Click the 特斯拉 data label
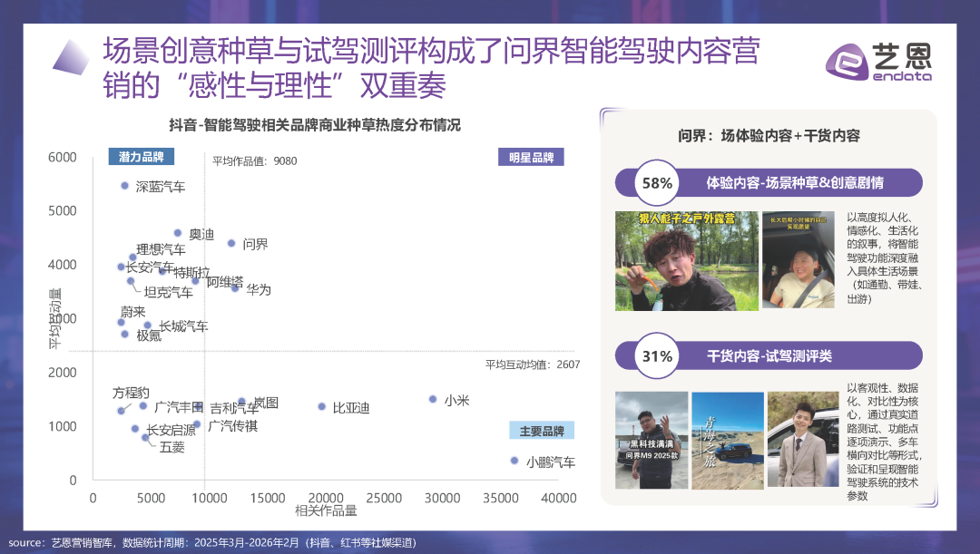Screen dimensions: 980x554 [191, 273]
